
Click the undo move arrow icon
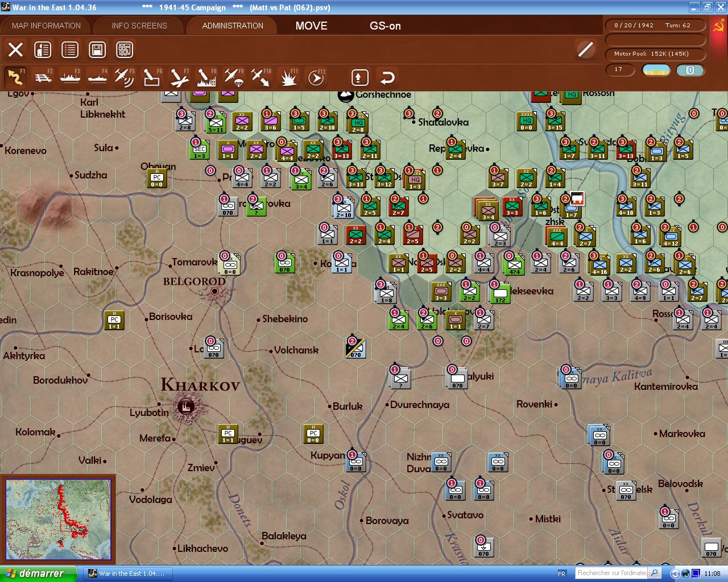pyautogui.click(x=387, y=77)
